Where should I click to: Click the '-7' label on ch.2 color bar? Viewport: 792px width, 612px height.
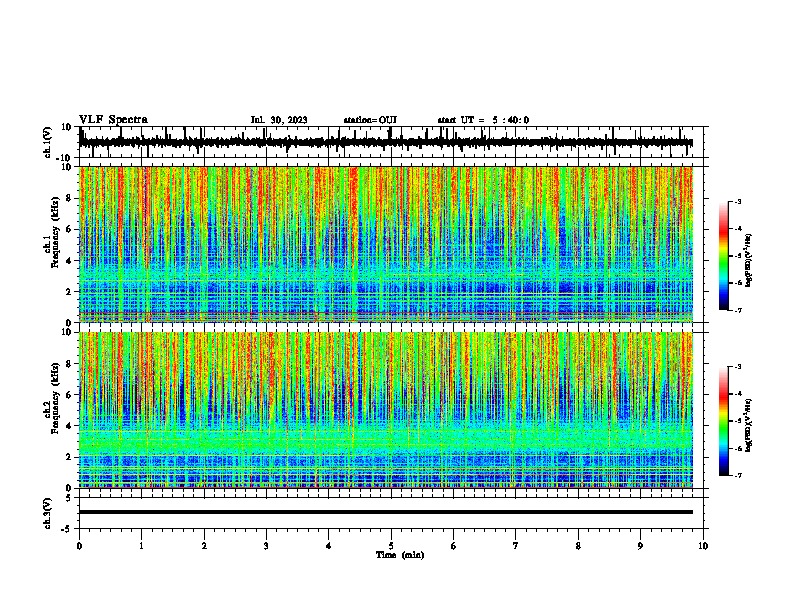738,476
